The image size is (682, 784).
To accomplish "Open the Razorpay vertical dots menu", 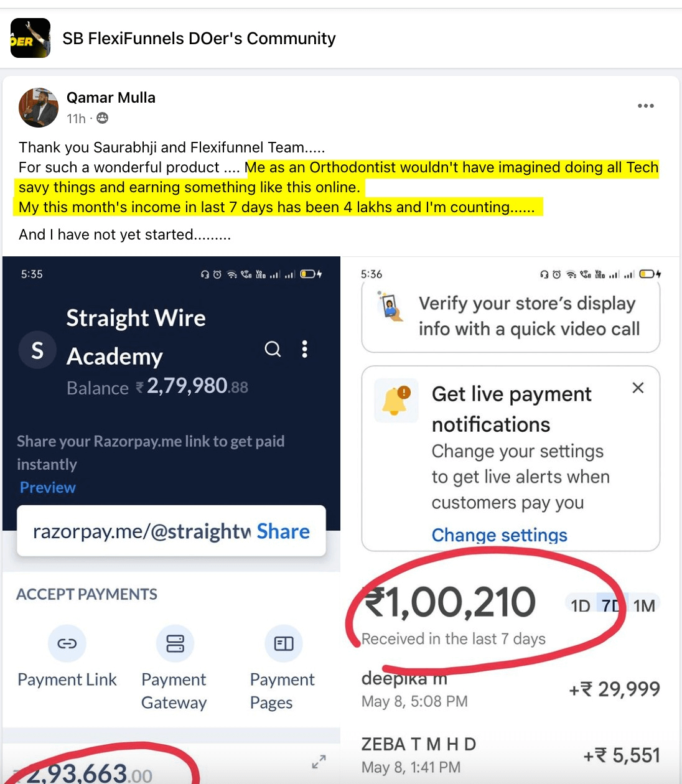I will pos(304,349).
